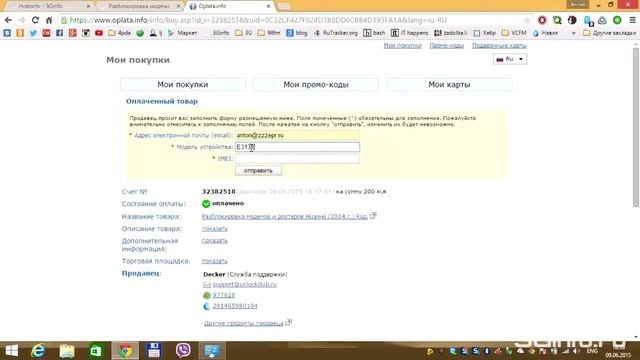
Task: Select the Мои промо-коды section tab
Action: [x=316, y=84]
